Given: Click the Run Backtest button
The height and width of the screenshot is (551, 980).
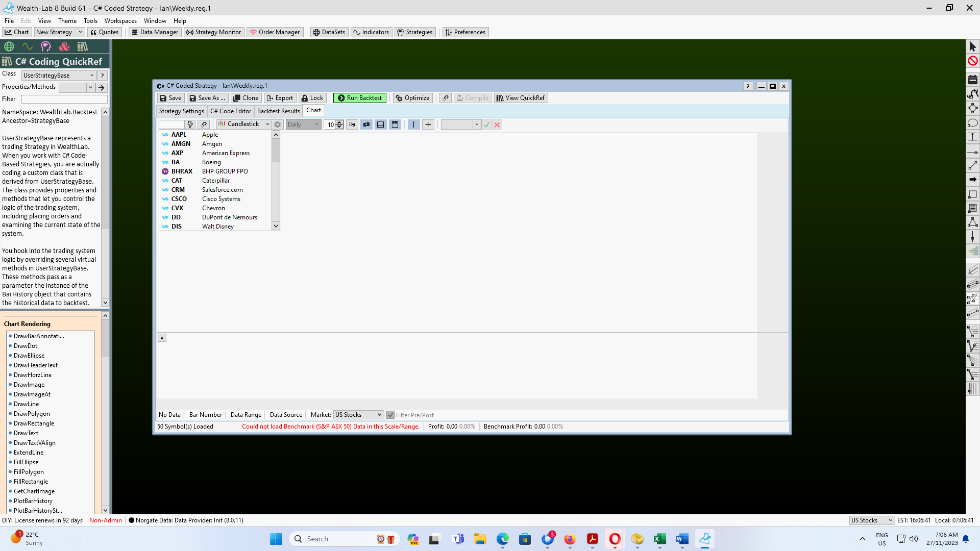Looking at the screenshot, I should coord(359,98).
